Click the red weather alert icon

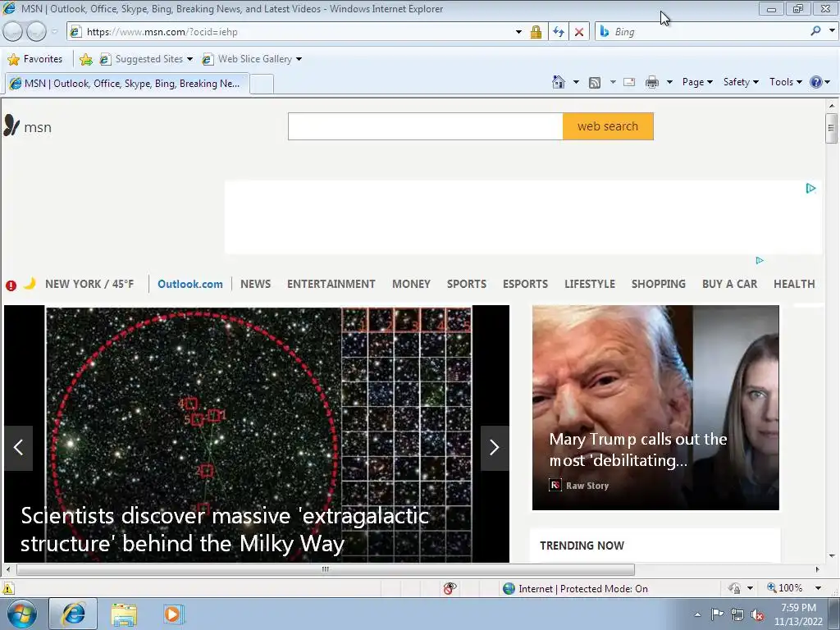coord(11,285)
